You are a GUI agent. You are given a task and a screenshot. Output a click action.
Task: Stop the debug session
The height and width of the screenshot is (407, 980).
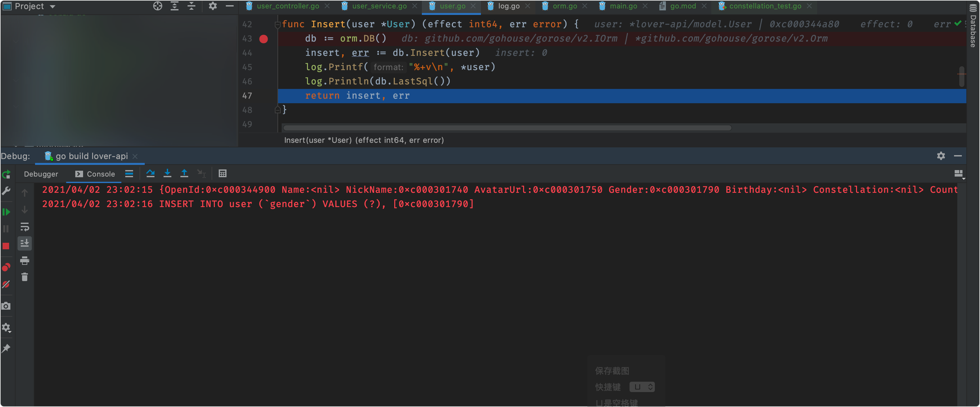click(6, 246)
